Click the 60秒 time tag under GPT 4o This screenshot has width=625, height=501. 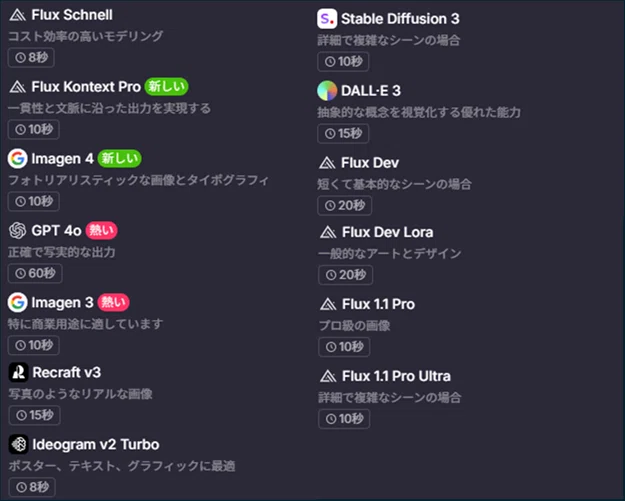(x=35, y=273)
